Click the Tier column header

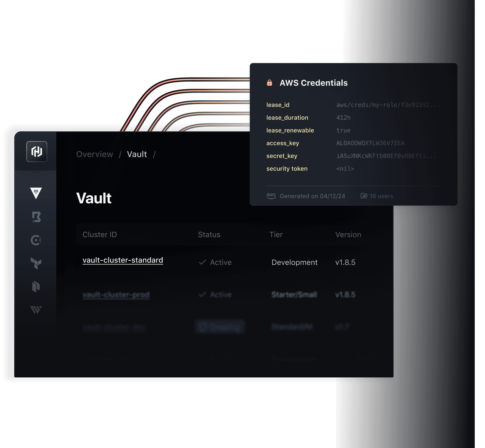click(x=276, y=234)
